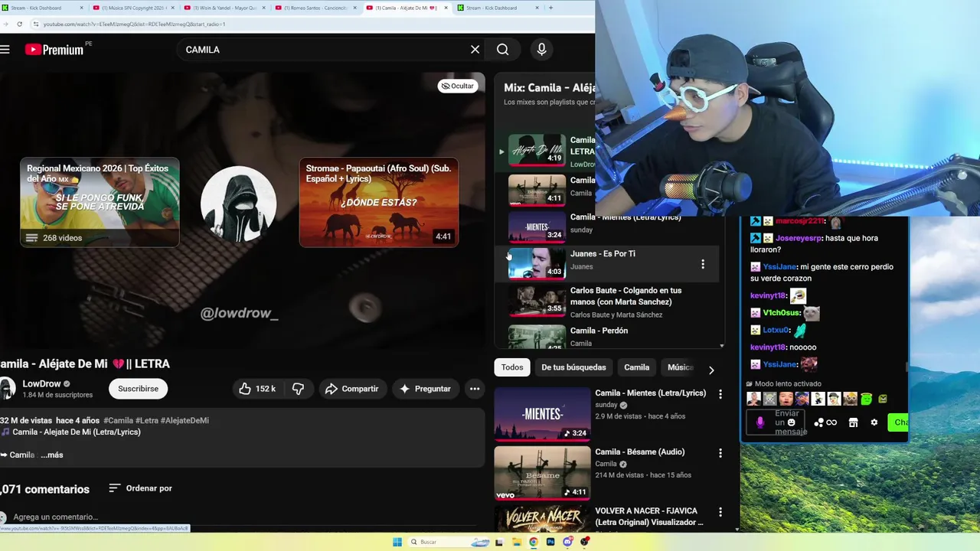Open File Explorer from taskbar
The width and height of the screenshot is (980, 551).
coord(517,542)
